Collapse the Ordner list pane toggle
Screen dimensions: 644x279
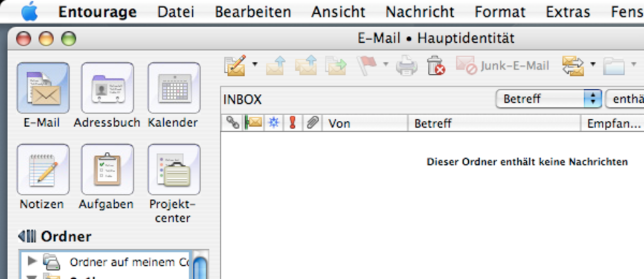click(x=27, y=236)
